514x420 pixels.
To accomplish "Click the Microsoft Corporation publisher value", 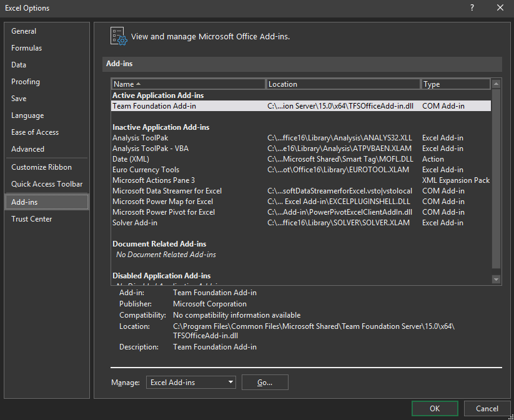I will coord(210,304).
